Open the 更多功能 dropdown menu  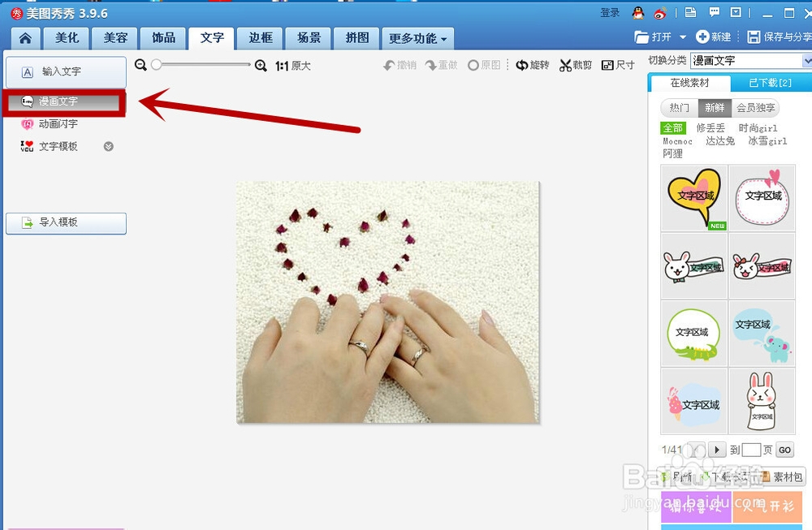click(417, 38)
